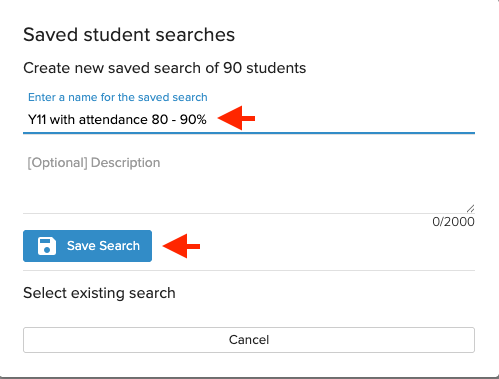This screenshot has width=499, height=379.
Task: Cancel the saved search dialog
Action: (249, 340)
